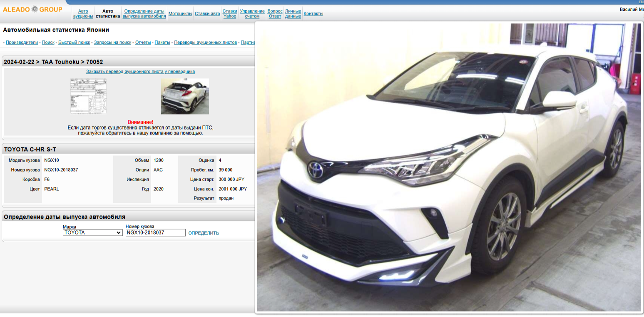Open Ставки авто page

click(x=207, y=14)
